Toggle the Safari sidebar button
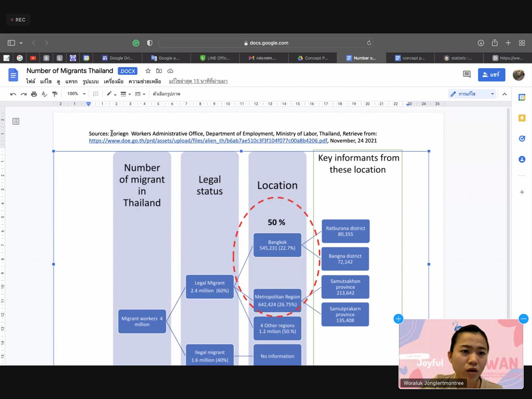The image size is (532, 399). tap(11, 43)
